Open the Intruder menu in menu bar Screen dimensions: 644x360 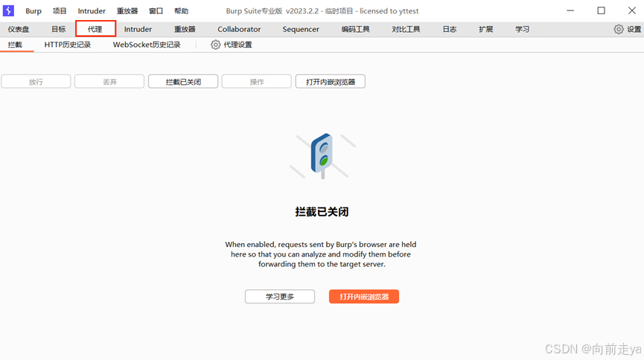[92, 11]
